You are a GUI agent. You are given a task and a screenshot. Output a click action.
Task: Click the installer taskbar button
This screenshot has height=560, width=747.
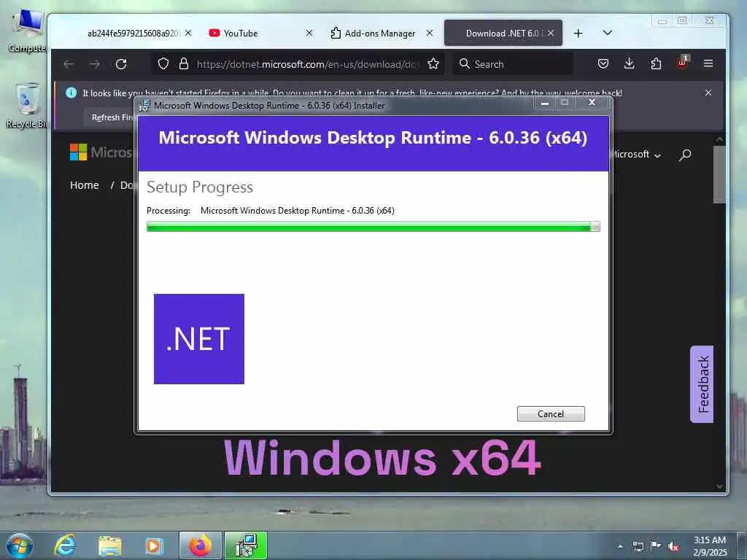tap(246, 545)
